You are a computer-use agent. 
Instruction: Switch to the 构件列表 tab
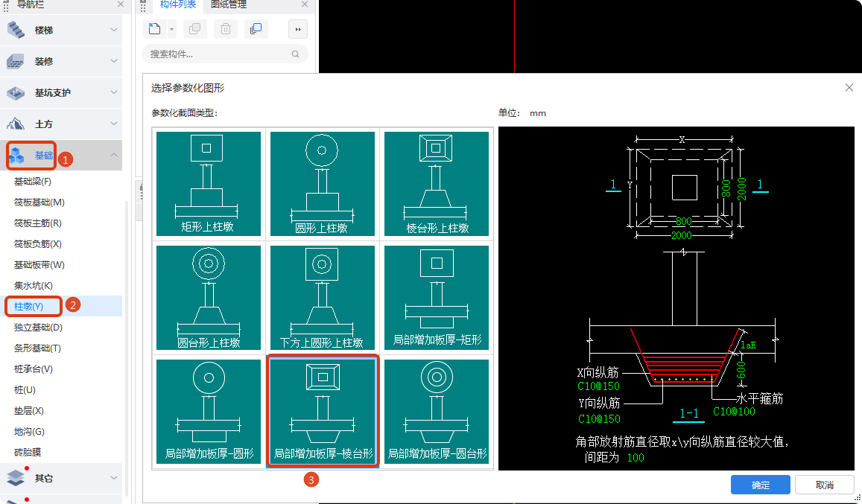click(178, 4)
